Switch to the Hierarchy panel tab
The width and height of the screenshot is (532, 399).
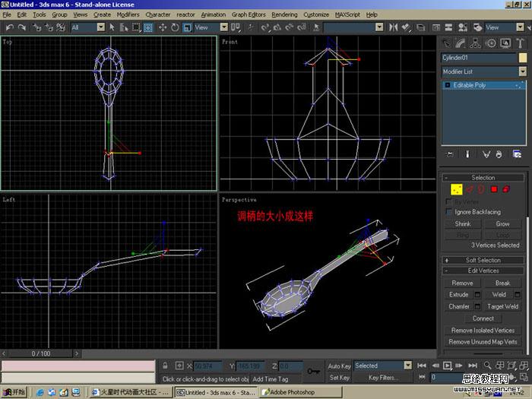(x=475, y=43)
